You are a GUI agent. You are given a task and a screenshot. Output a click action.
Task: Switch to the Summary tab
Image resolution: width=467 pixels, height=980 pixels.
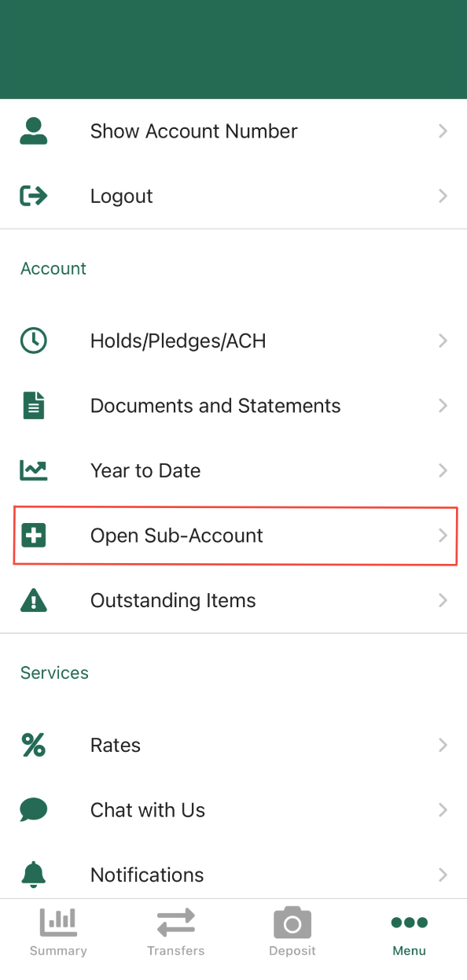(58, 933)
